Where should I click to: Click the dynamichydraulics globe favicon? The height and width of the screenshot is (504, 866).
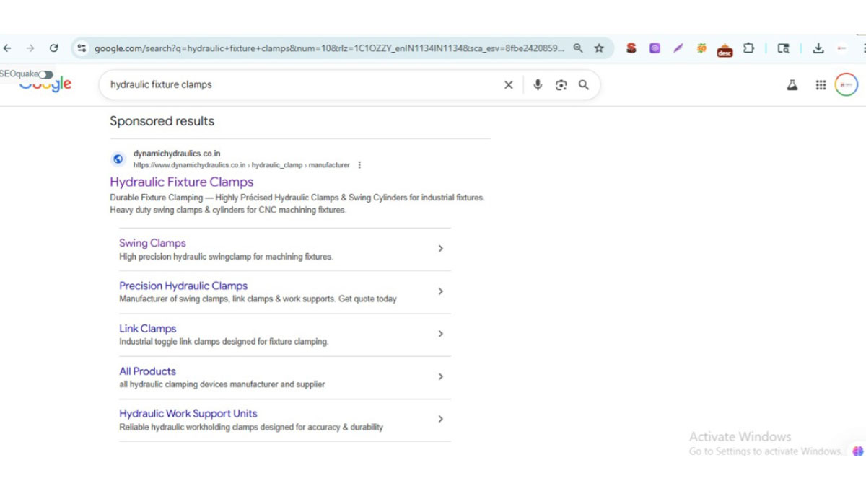tap(118, 159)
